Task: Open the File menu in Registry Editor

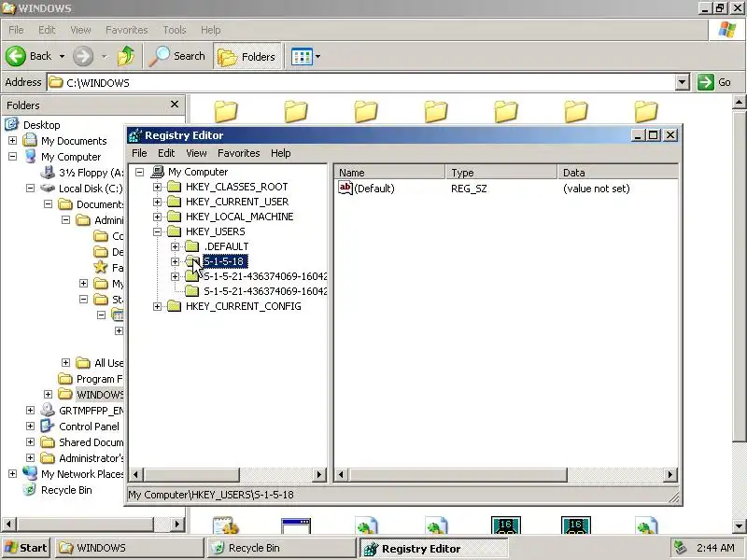Action: [139, 153]
